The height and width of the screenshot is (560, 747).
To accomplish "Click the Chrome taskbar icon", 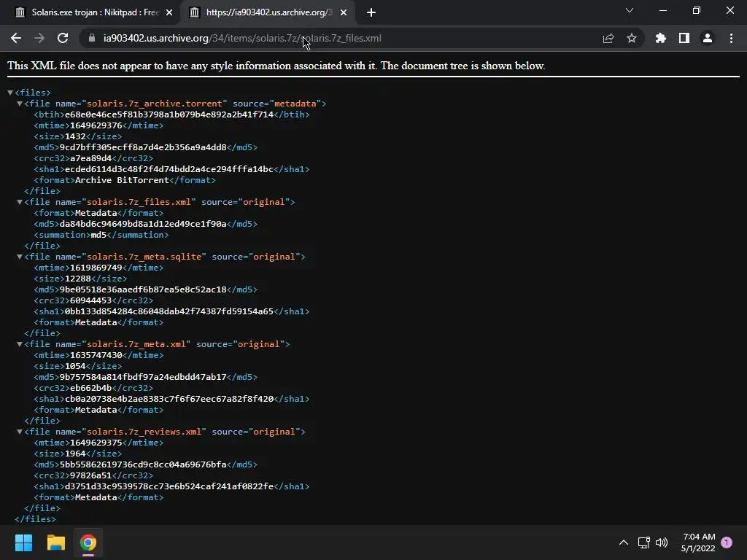I will pyautogui.click(x=88, y=542).
